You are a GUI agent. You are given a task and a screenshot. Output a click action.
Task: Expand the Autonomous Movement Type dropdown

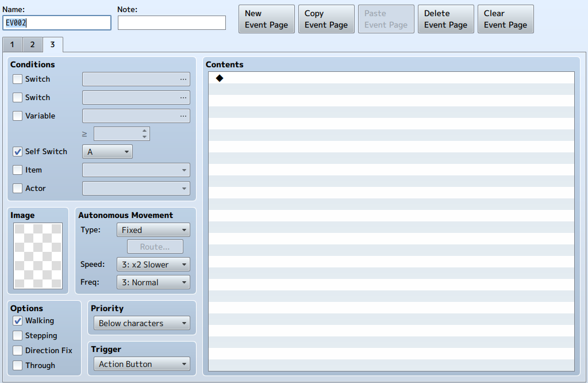pos(153,230)
